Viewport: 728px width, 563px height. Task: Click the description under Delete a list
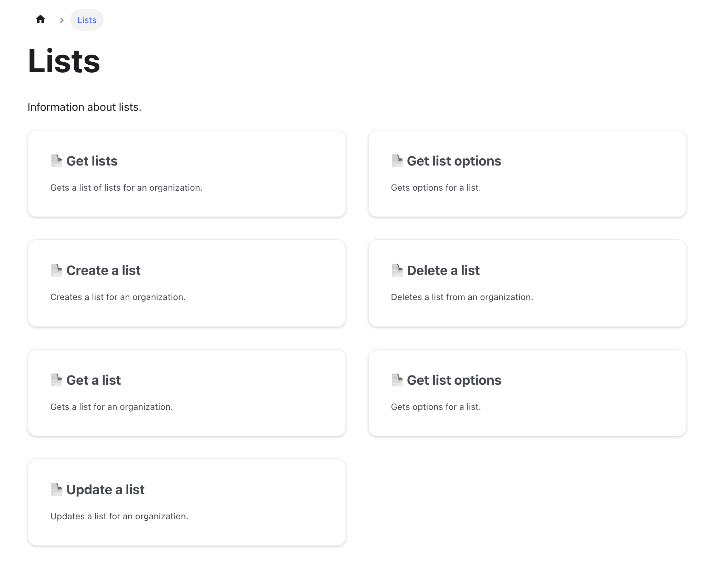[x=462, y=297]
